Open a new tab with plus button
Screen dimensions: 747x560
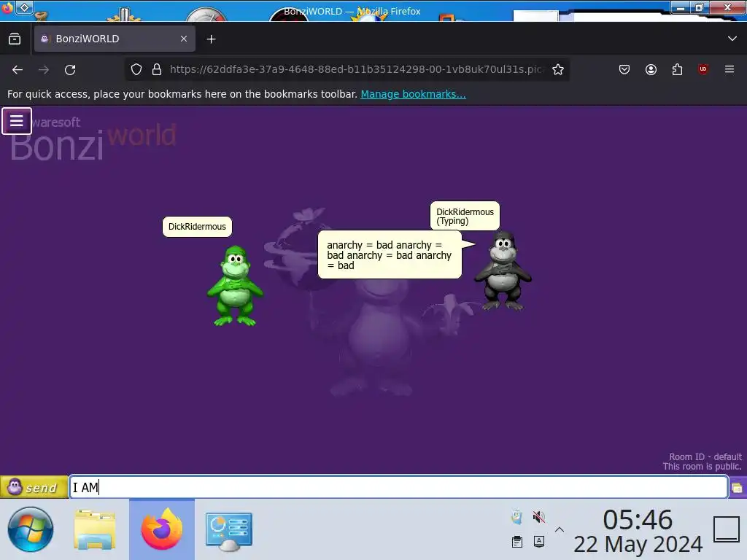pyautogui.click(x=211, y=39)
